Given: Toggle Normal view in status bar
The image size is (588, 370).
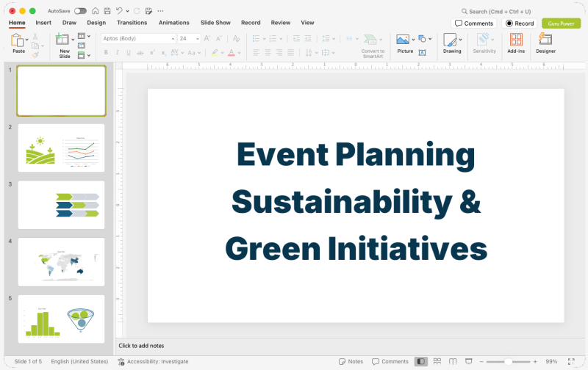Looking at the screenshot, I should [421, 361].
